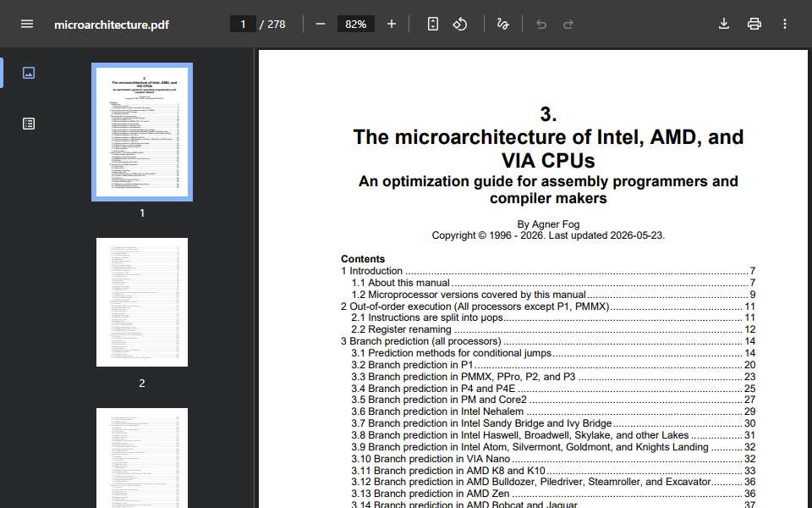
Task: Print the PDF document
Action: (x=754, y=24)
